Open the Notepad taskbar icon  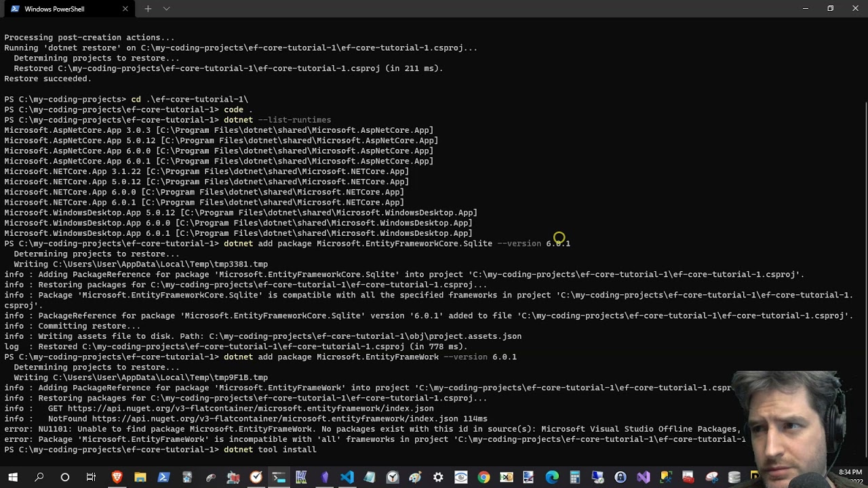coord(370,477)
